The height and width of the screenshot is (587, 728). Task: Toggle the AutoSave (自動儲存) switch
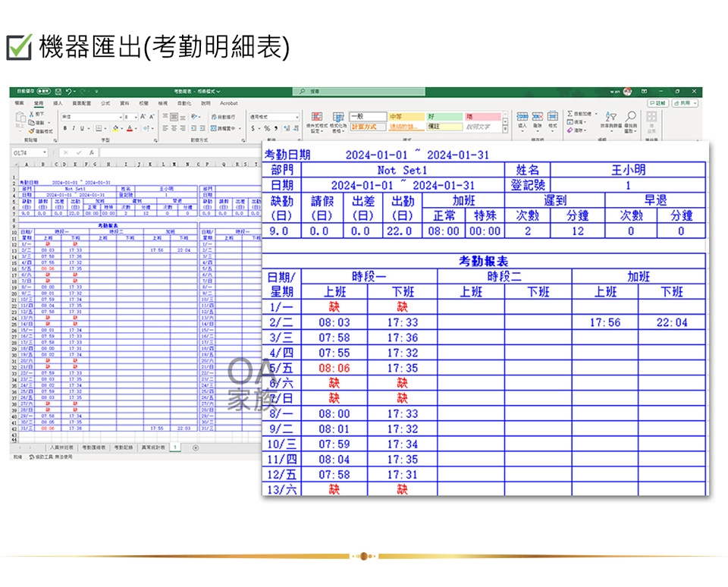[43, 92]
